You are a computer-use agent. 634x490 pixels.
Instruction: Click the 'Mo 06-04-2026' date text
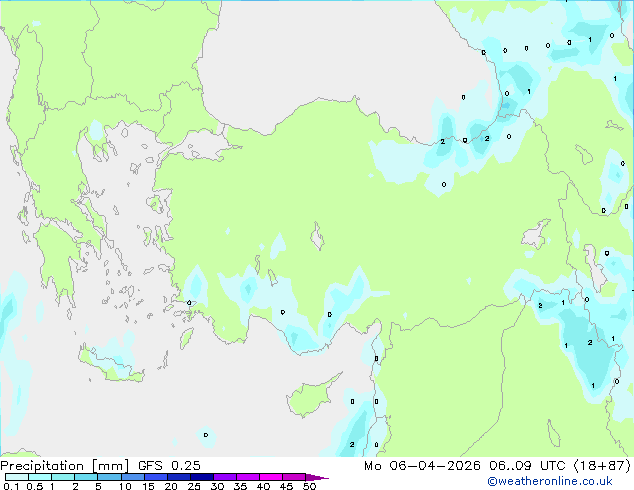tap(422, 466)
